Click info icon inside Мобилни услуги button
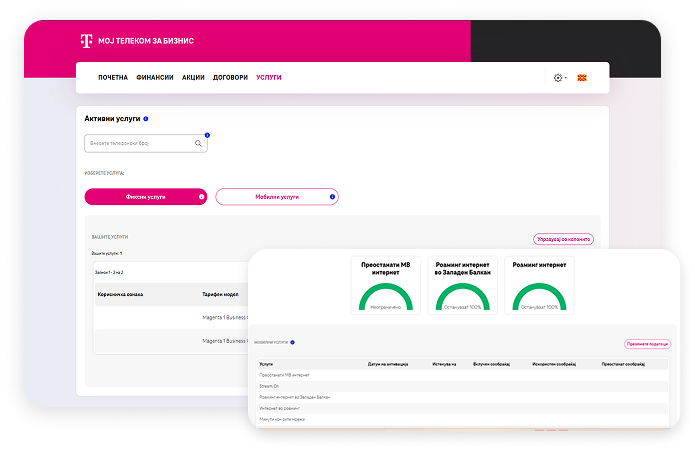Image resolution: width=695 pixels, height=450 pixels. point(332,197)
